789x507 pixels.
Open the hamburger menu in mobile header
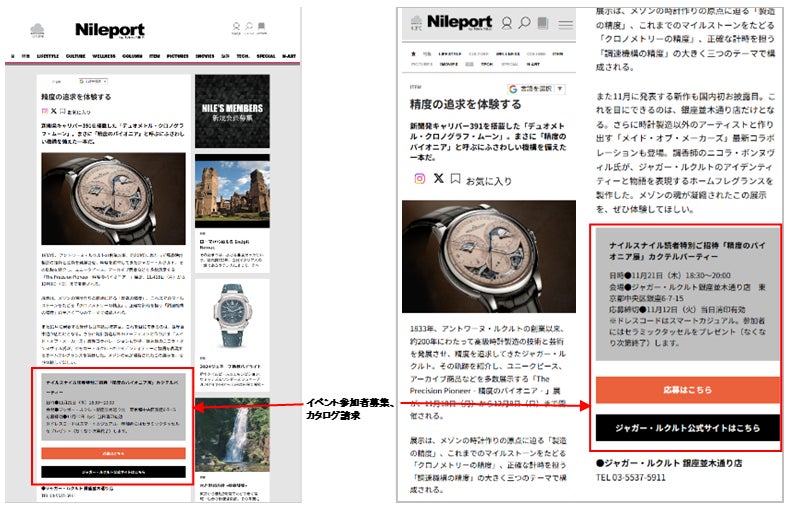[x=566, y=24]
